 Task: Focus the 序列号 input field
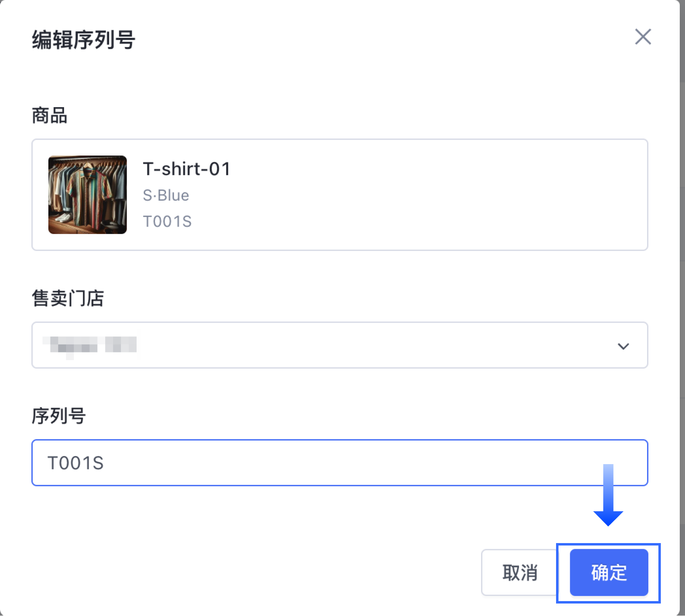[340, 463]
